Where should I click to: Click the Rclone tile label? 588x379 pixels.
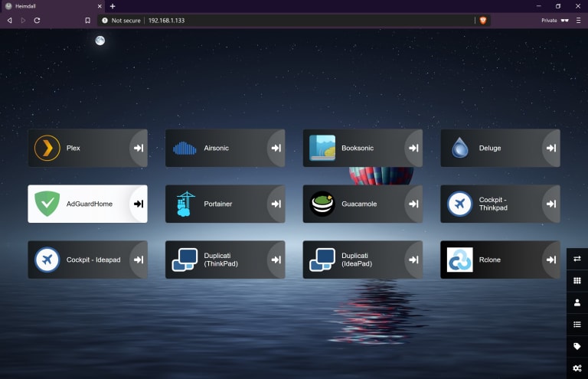[490, 260]
